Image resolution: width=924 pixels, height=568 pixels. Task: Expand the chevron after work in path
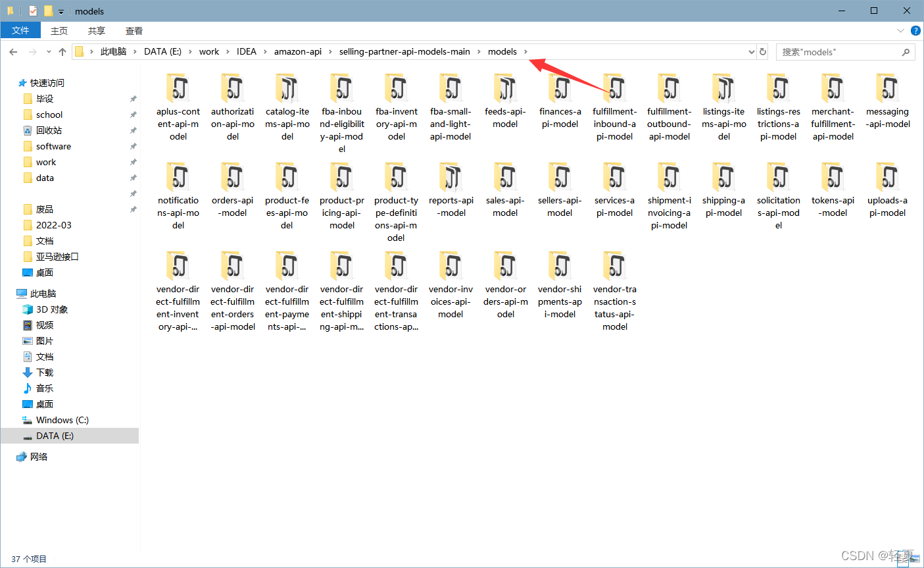(x=228, y=51)
